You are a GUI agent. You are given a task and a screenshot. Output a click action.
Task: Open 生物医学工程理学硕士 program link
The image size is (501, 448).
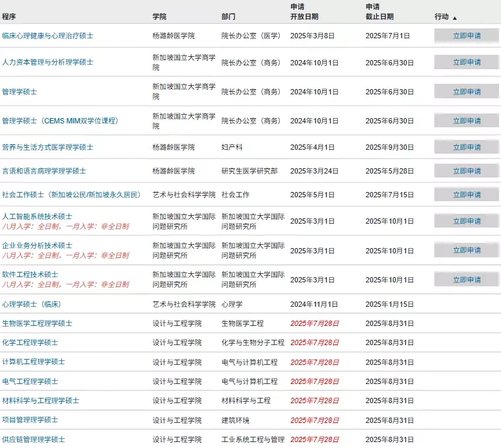(37, 323)
